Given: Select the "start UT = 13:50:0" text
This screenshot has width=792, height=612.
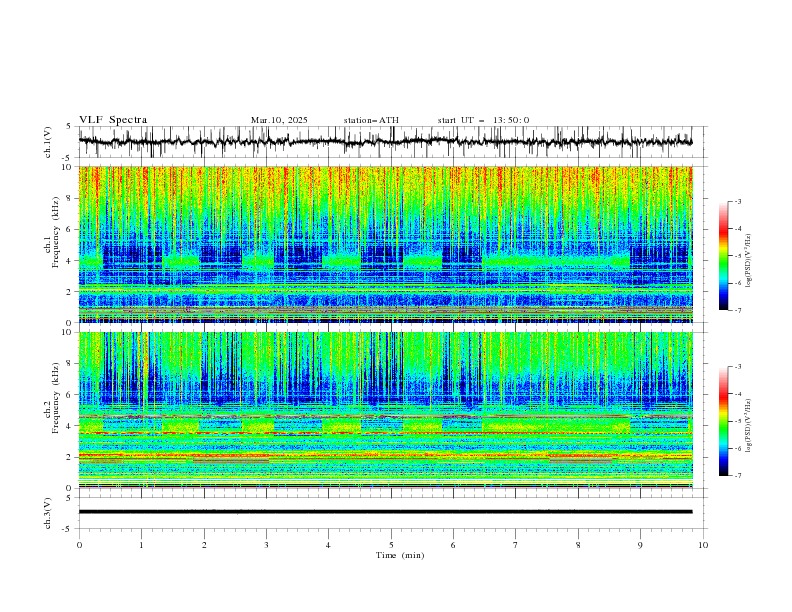Looking at the screenshot, I should (483, 120).
